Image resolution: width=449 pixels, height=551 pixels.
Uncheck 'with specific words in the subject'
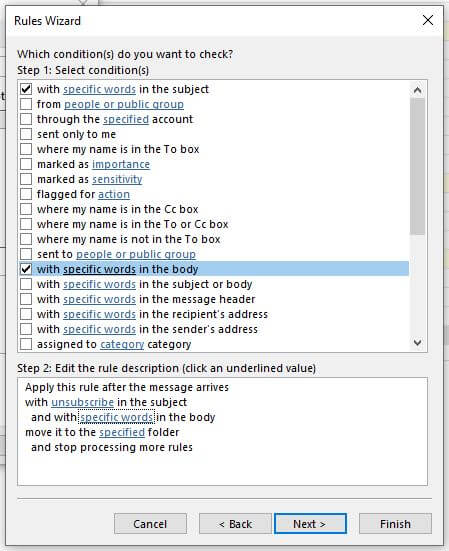click(x=26, y=89)
